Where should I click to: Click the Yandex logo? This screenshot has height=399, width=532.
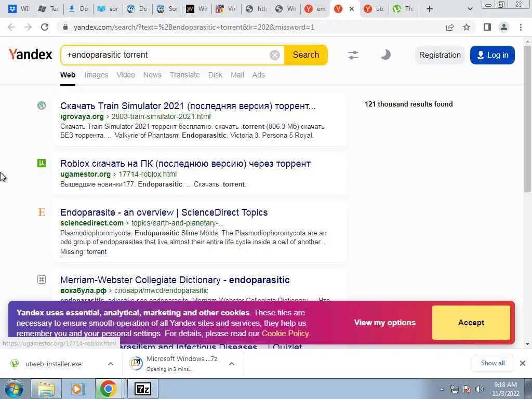[31, 54]
